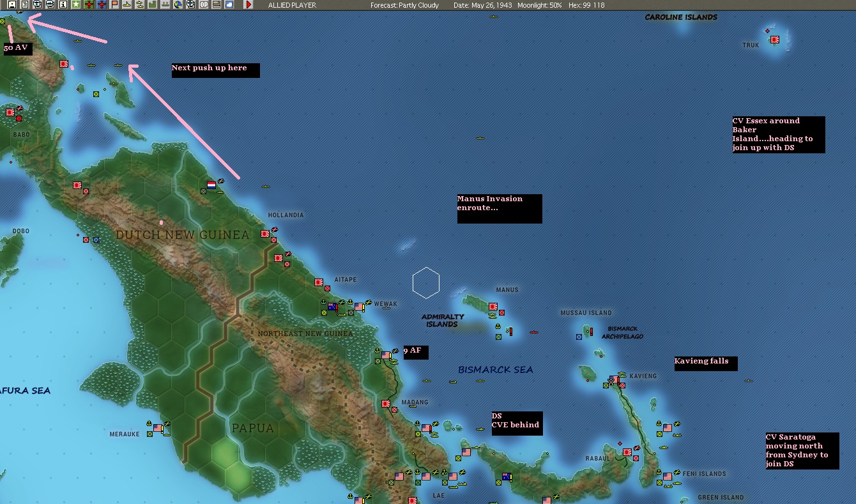This screenshot has width=856, height=504.
Task: Open the document list report icon
Action: point(24,4)
